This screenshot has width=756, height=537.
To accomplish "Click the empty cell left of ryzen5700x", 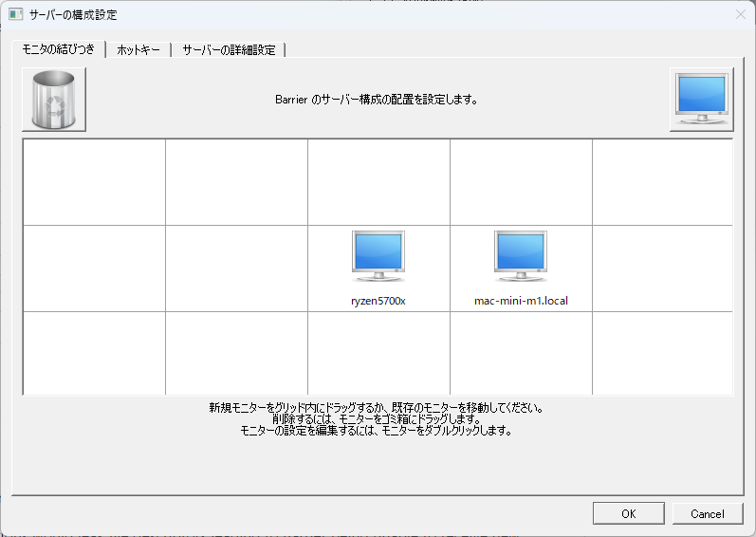I will (x=236, y=268).
